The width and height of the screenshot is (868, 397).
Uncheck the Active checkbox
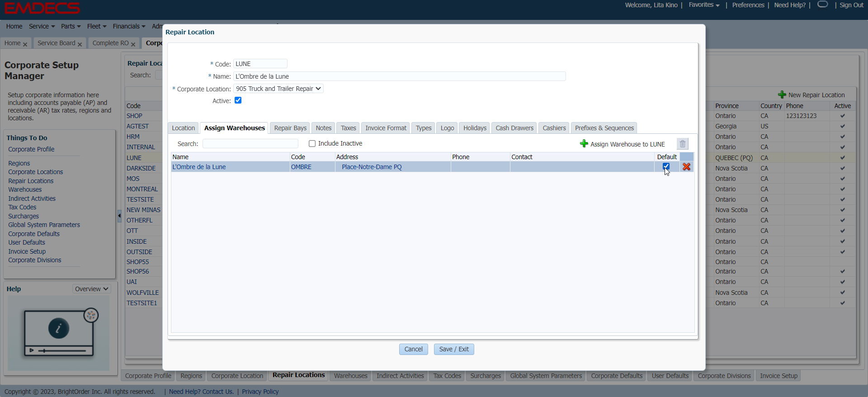click(238, 100)
